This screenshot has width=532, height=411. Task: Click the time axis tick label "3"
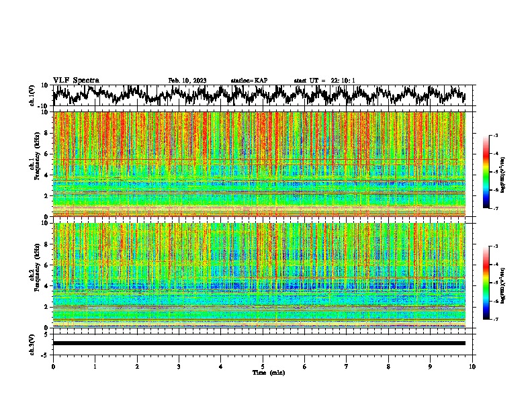[179, 367]
